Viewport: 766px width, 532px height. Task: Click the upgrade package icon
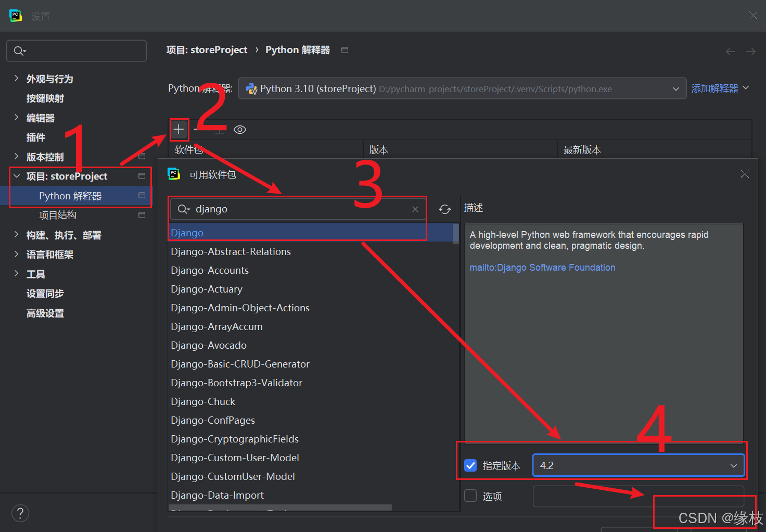(219, 129)
